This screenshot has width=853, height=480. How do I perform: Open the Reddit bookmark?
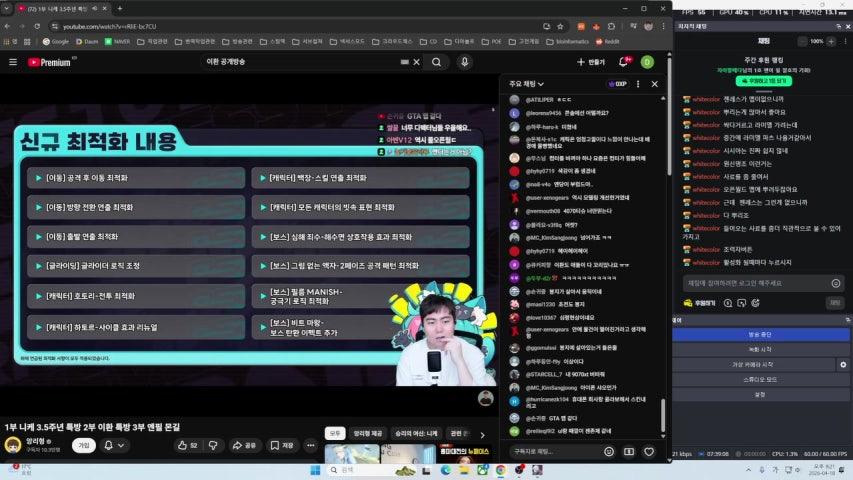point(607,41)
